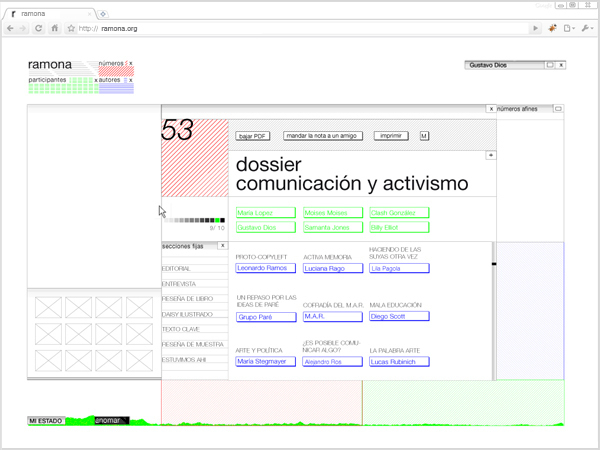Open the wrench settings menu
Viewport: 600px width, 450px height.
point(587,28)
